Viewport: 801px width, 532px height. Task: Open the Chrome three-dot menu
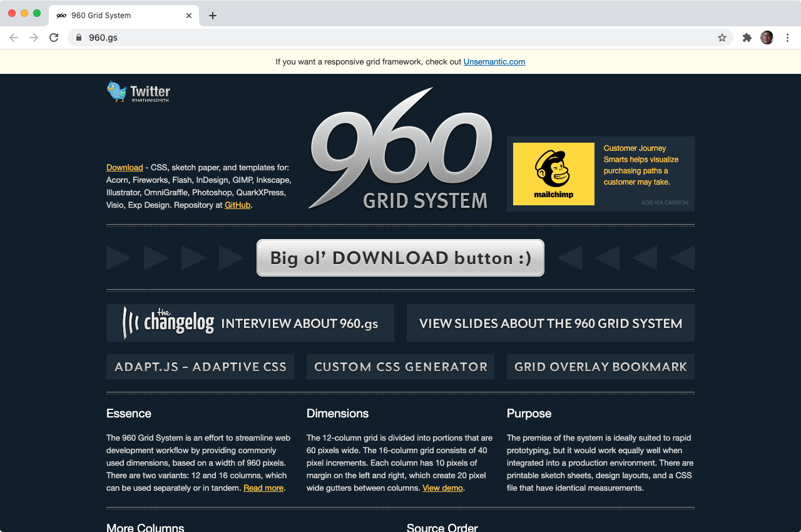tap(787, 38)
